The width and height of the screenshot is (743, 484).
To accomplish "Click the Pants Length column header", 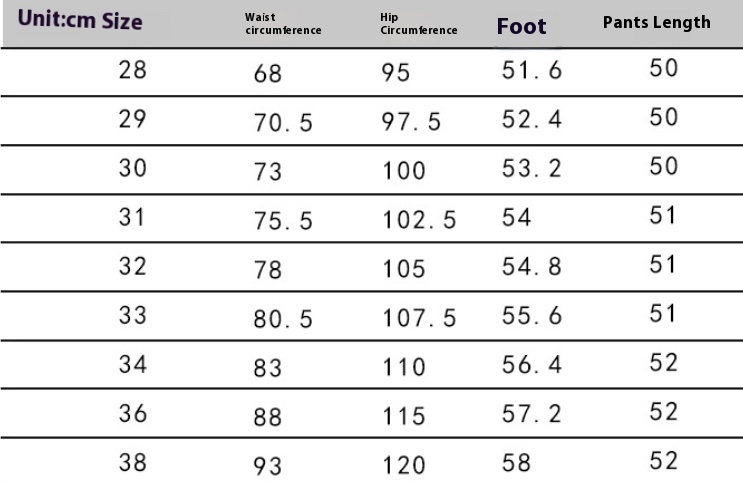I will click(x=656, y=22).
